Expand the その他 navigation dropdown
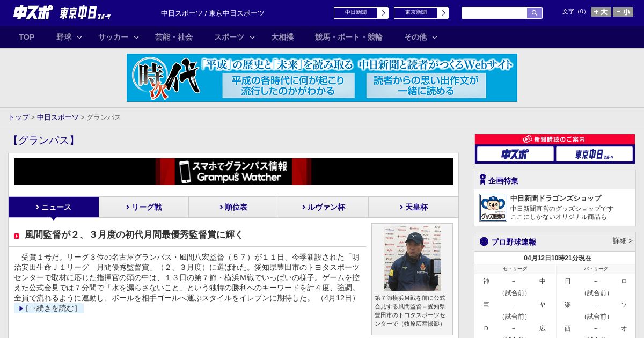Screen dimensions: 644x338 click(421, 37)
